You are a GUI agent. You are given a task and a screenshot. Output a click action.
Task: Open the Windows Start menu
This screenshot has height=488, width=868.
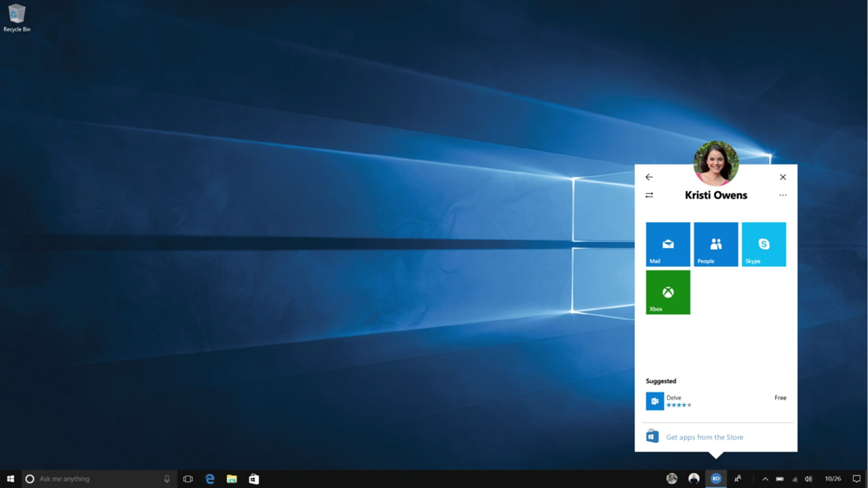click(x=10, y=479)
